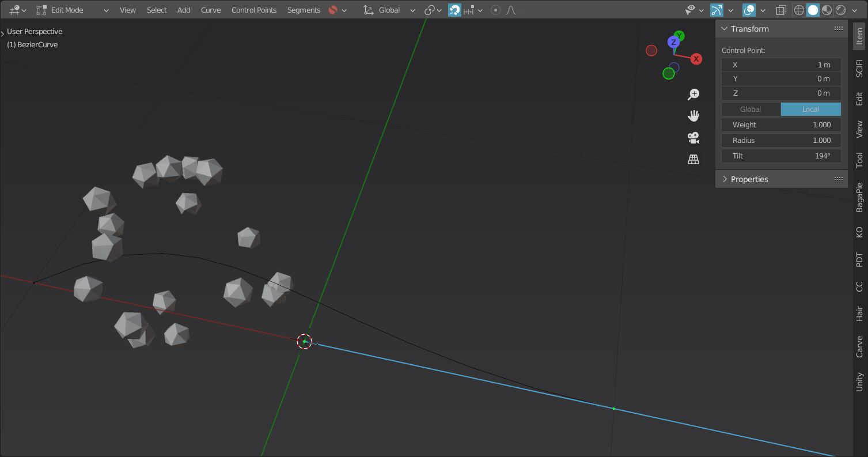Switch to the SCIFI sidebar tab

click(859, 68)
